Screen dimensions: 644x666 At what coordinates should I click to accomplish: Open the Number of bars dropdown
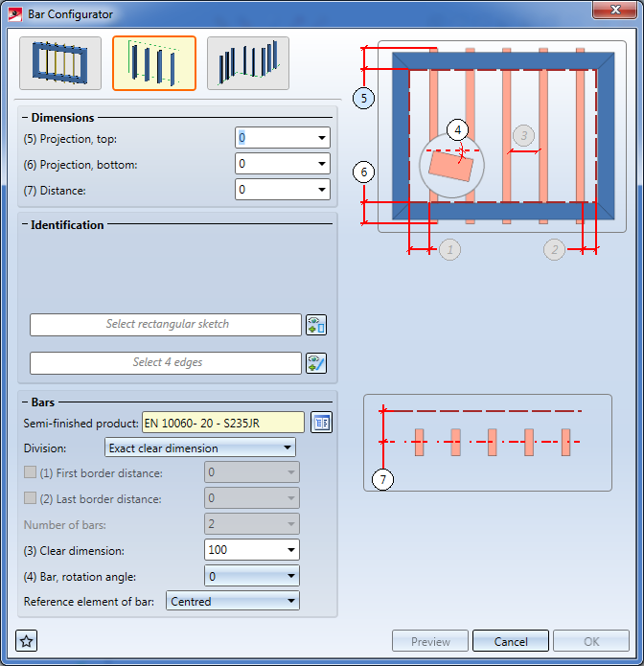coord(291,524)
